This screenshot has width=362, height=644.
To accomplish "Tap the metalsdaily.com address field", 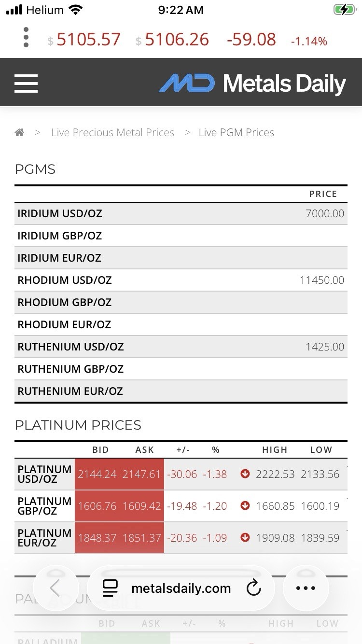I will coord(181,588).
